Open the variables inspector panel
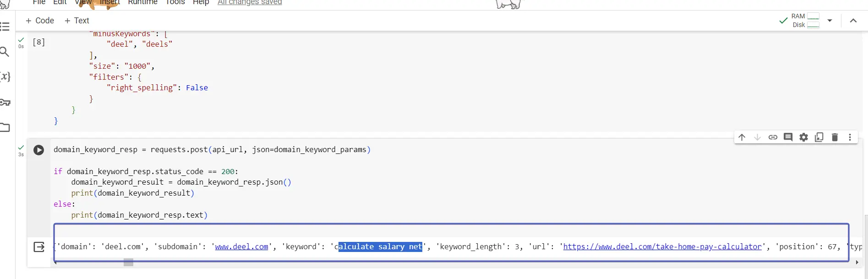The height and width of the screenshot is (279, 868). point(5,77)
